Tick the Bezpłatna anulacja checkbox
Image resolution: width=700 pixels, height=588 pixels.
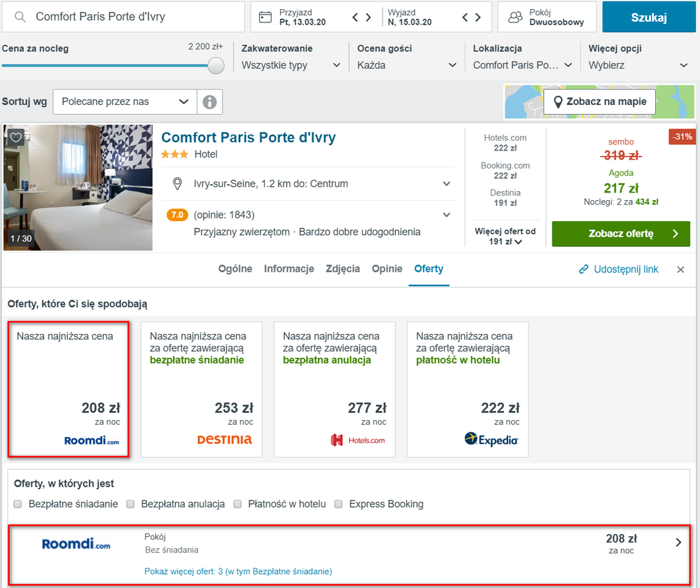pyautogui.click(x=131, y=504)
